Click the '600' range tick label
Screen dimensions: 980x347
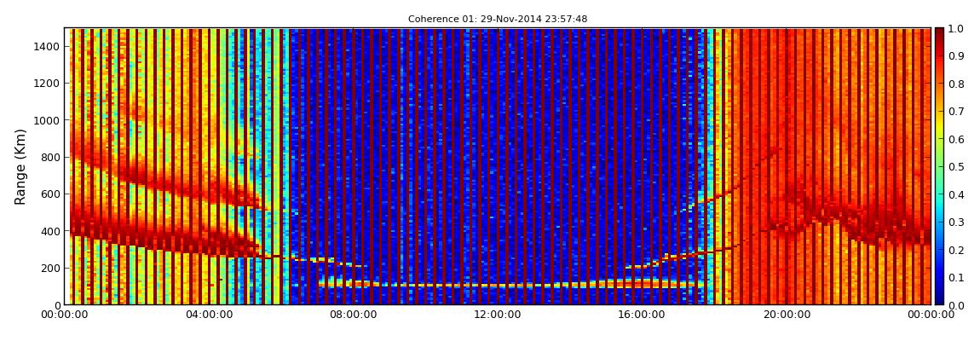pyautogui.click(x=50, y=194)
